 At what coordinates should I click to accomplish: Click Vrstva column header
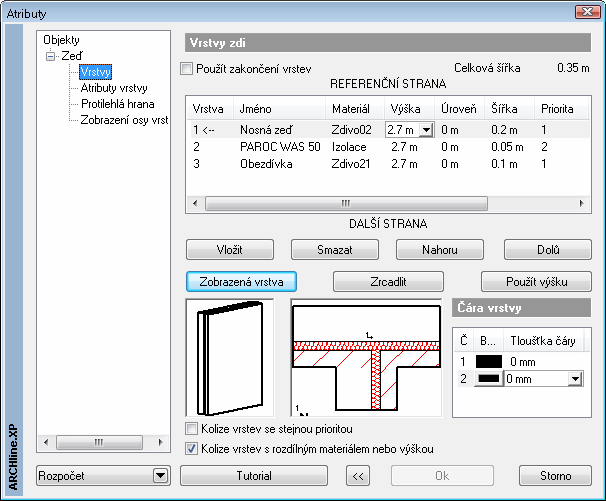coord(210,109)
